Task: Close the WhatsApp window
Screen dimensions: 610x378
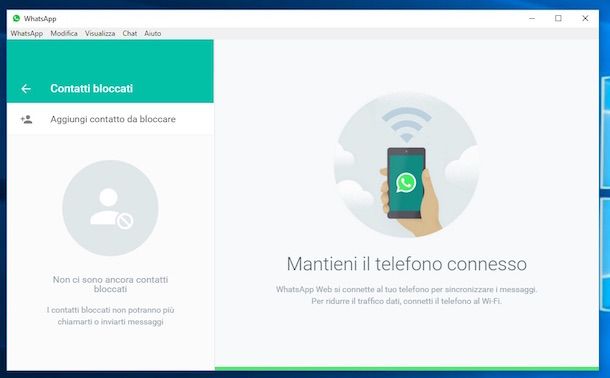Action: click(585, 18)
